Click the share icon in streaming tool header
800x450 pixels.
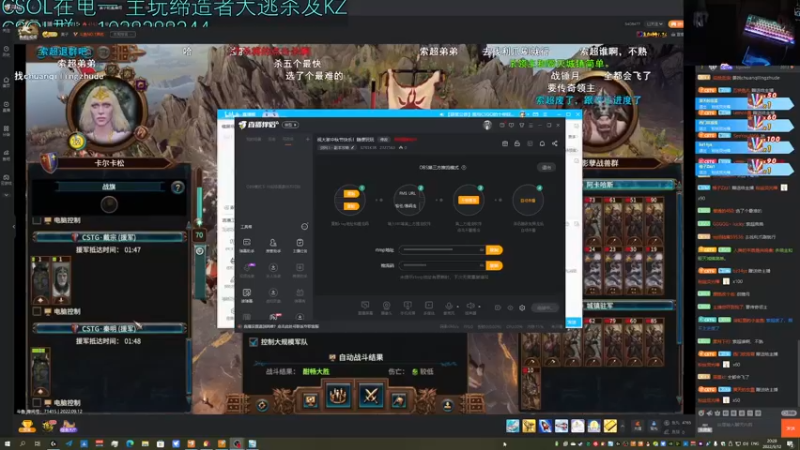(555, 144)
